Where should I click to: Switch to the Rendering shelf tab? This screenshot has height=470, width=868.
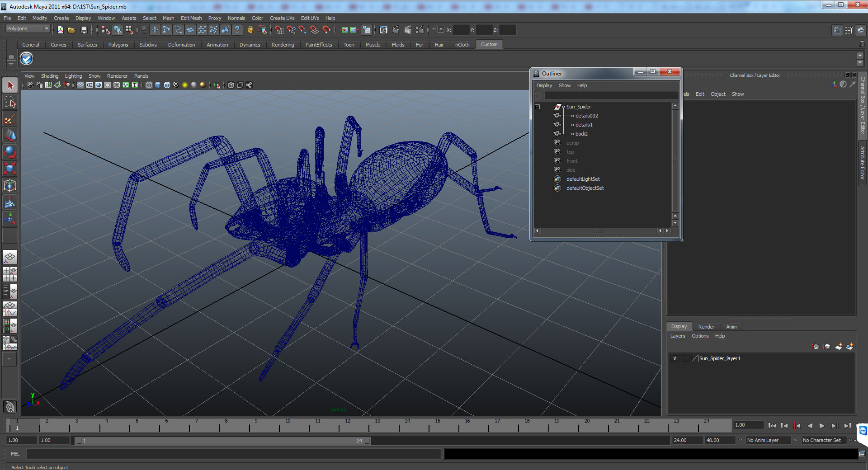point(283,45)
